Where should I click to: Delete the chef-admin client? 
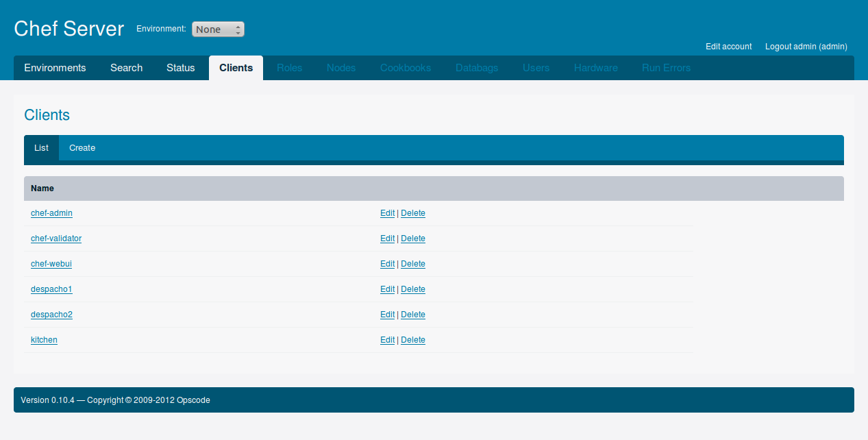click(413, 213)
